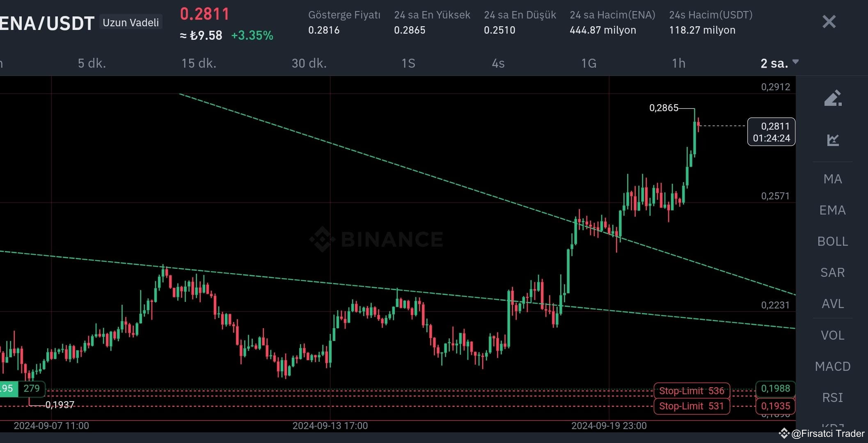Select the 30 dk. timeframe
The height and width of the screenshot is (443, 868).
(309, 63)
